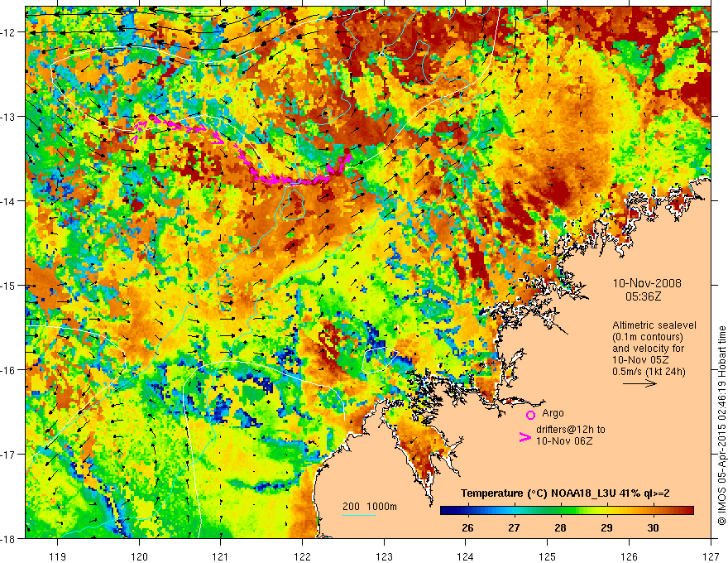The width and height of the screenshot is (728, 563).
Task: Select the '10-Nov-2008' date text
Action: [647, 283]
